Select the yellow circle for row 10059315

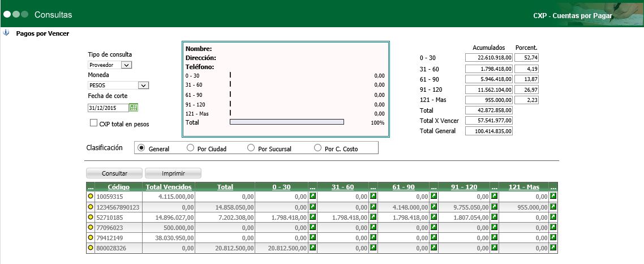(91, 196)
